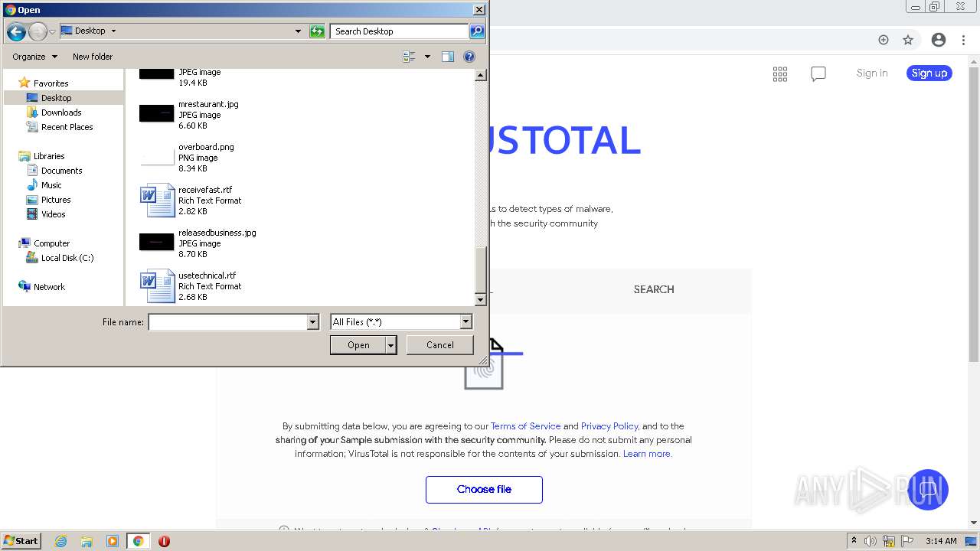Open the Help question mark icon
The height and width of the screenshot is (551, 980).
coord(469,57)
